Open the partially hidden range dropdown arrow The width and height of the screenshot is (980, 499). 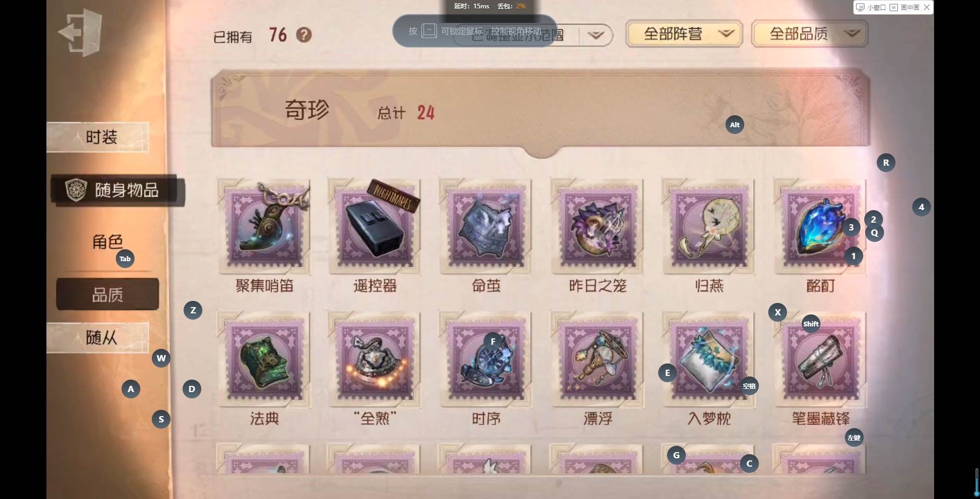coord(596,35)
